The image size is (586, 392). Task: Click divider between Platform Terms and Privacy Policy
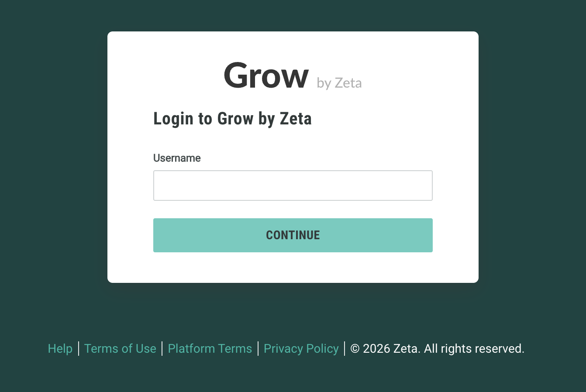(258, 348)
